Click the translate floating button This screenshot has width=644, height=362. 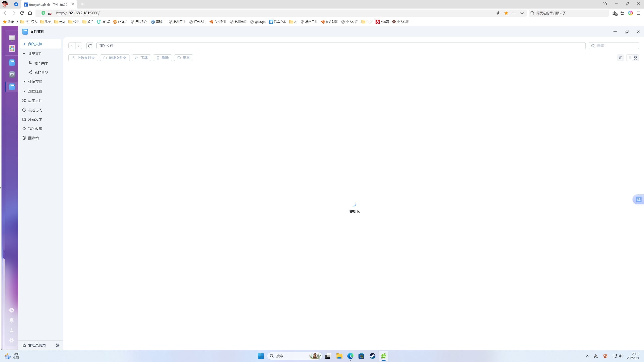tap(638, 199)
